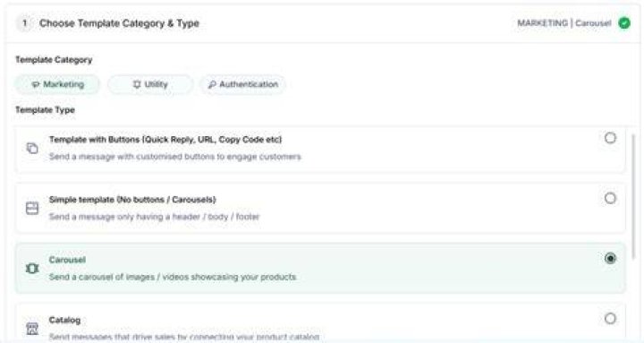This screenshot has width=644, height=343.
Task: Select the Template with Buttons radio button
Action: [610, 138]
